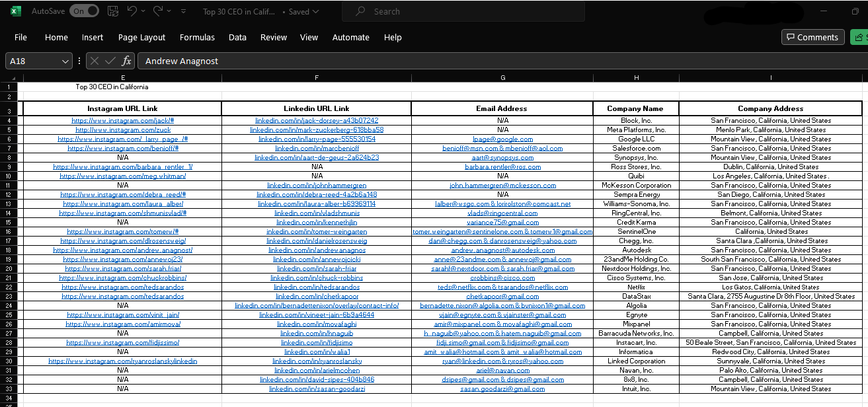The height and width of the screenshot is (407, 868).
Task: Select the Company Address header cell
Action: [x=771, y=108]
